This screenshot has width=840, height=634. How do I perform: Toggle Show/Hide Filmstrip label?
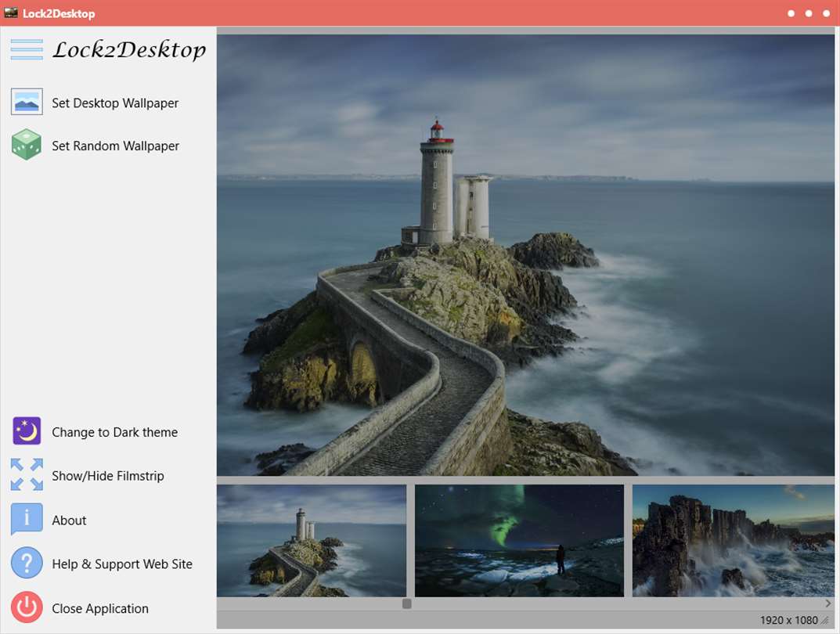click(108, 476)
